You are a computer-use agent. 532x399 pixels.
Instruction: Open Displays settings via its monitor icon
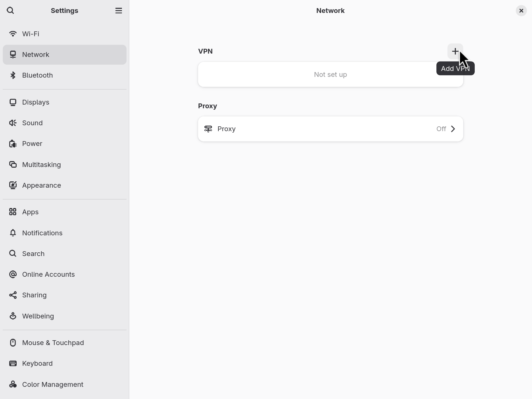click(13, 102)
